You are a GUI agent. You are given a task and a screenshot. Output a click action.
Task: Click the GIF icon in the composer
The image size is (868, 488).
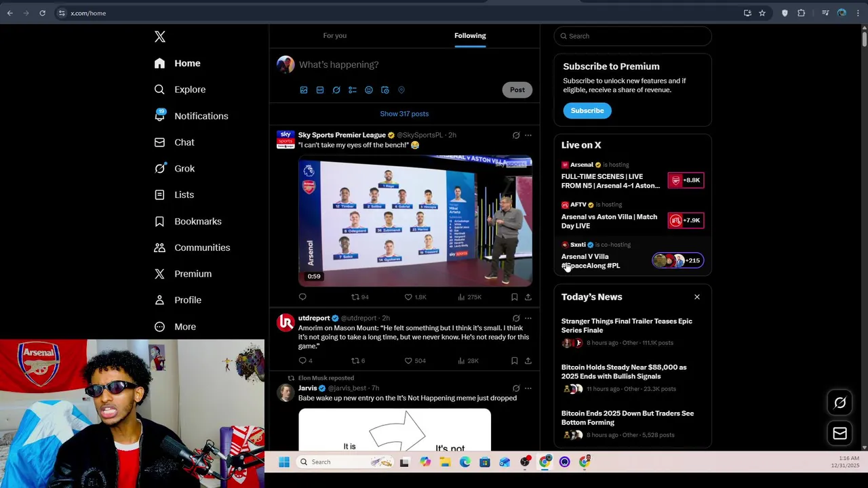point(320,90)
